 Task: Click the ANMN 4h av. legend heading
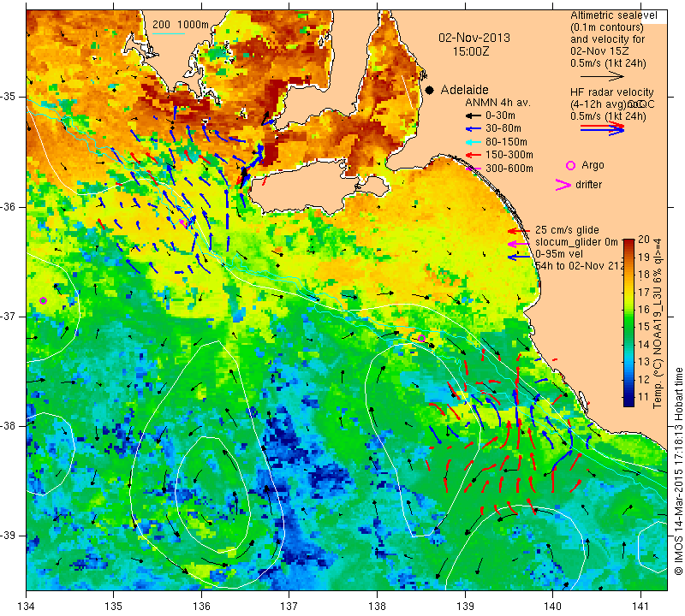(497, 103)
